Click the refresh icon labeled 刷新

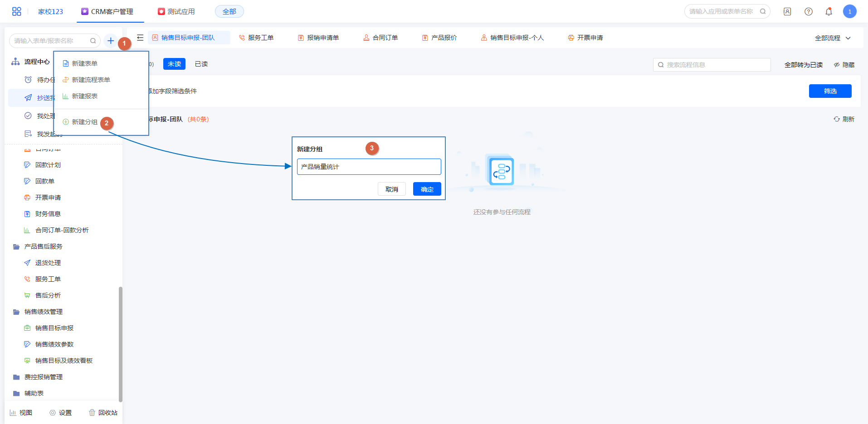coord(844,119)
